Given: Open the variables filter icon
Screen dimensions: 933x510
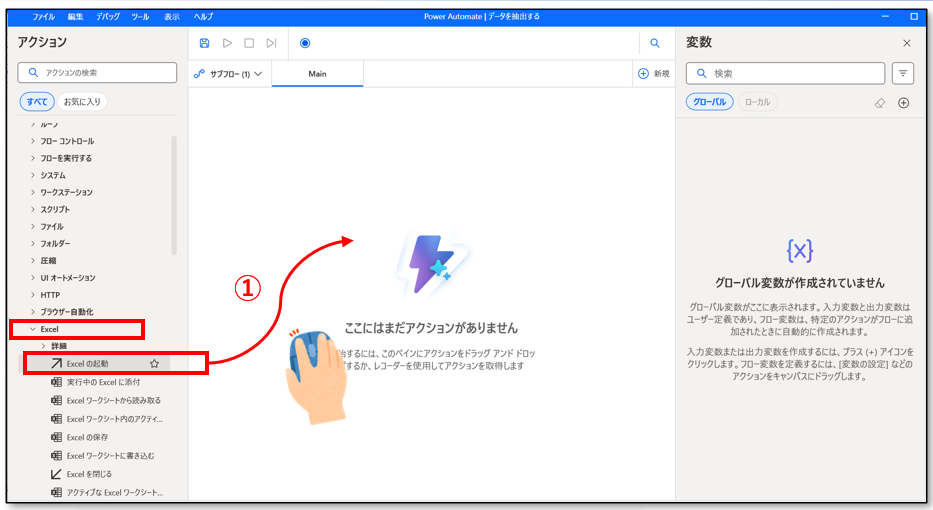Looking at the screenshot, I should pyautogui.click(x=903, y=73).
